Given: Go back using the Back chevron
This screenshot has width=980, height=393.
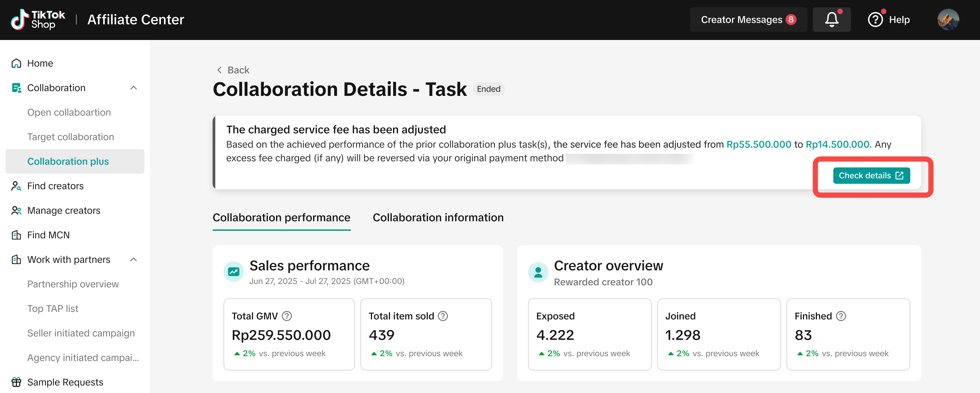Looking at the screenshot, I should pos(220,70).
